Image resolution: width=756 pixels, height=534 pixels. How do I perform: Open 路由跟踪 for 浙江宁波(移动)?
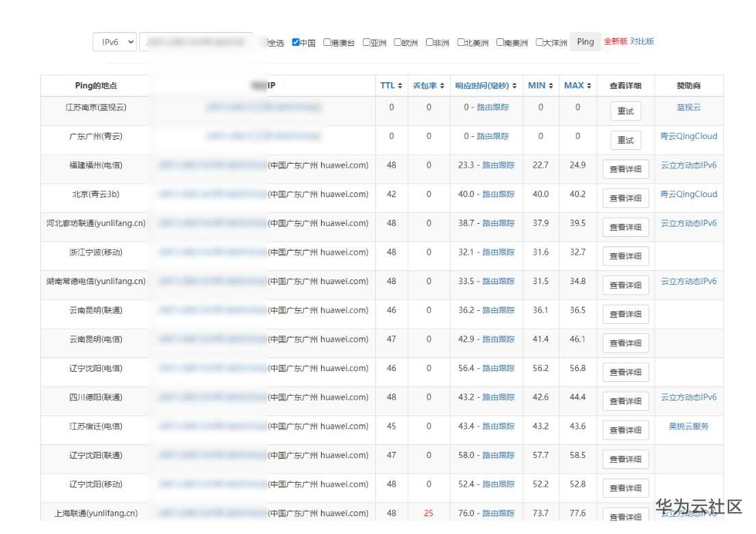499,252
